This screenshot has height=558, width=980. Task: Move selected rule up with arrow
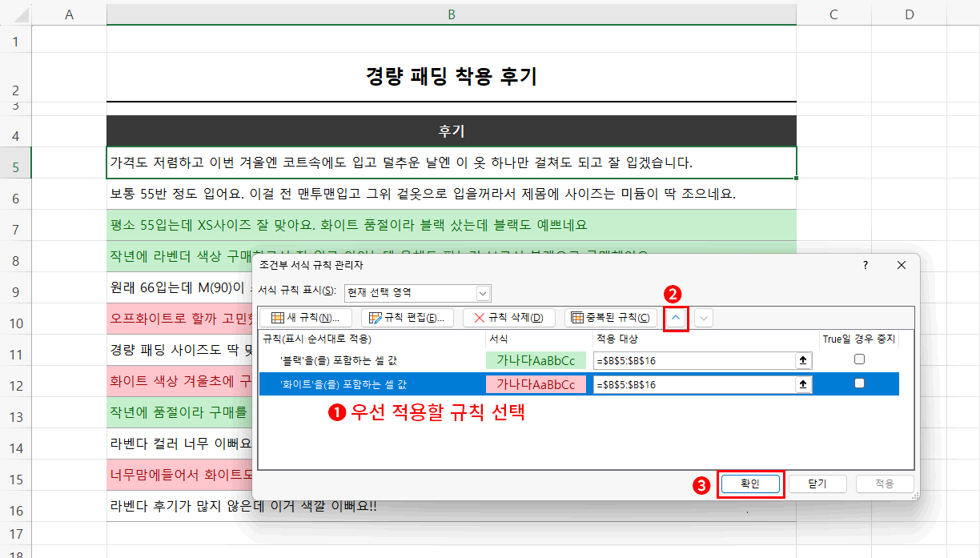click(677, 318)
